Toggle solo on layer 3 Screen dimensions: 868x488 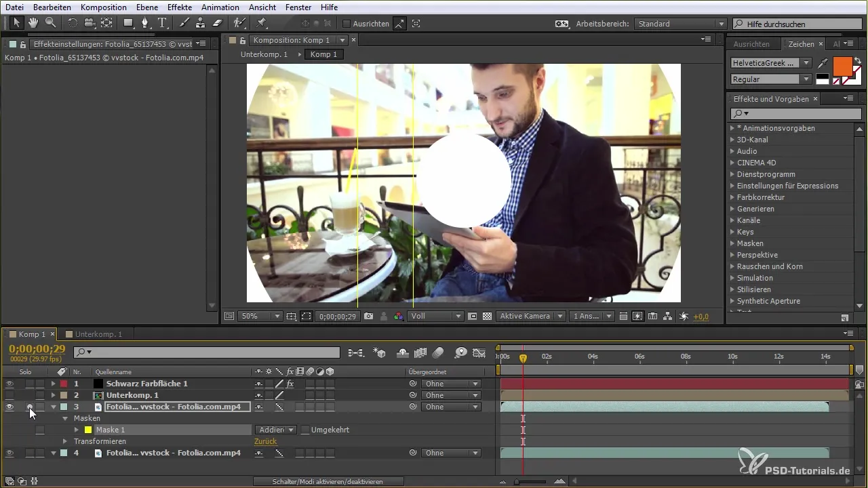29,407
